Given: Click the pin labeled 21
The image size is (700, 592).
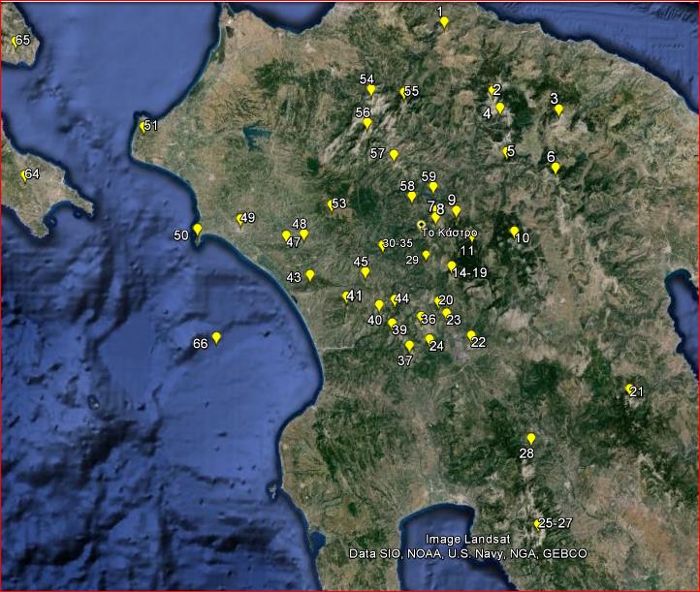Looking at the screenshot, I should click(629, 389).
